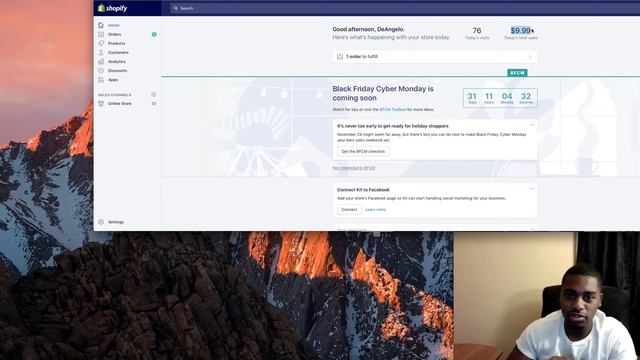Click today's total sales $9.99

click(x=520, y=31)
